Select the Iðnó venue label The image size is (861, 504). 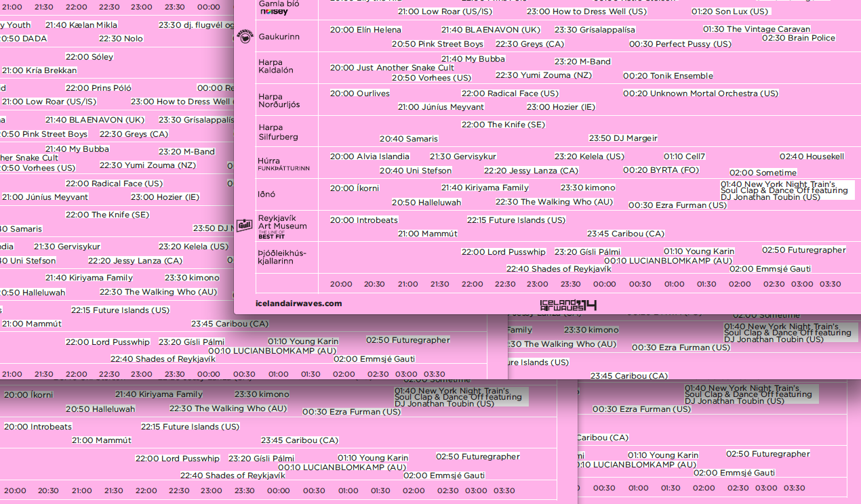267,194
